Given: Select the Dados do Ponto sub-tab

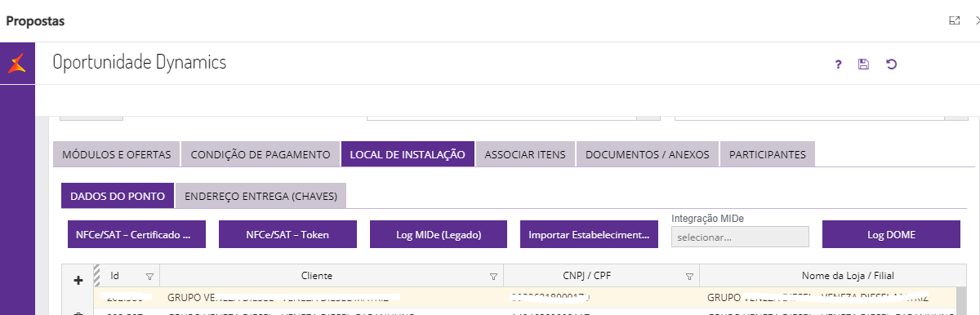Looking at the screenshot, I should [118, 196].
